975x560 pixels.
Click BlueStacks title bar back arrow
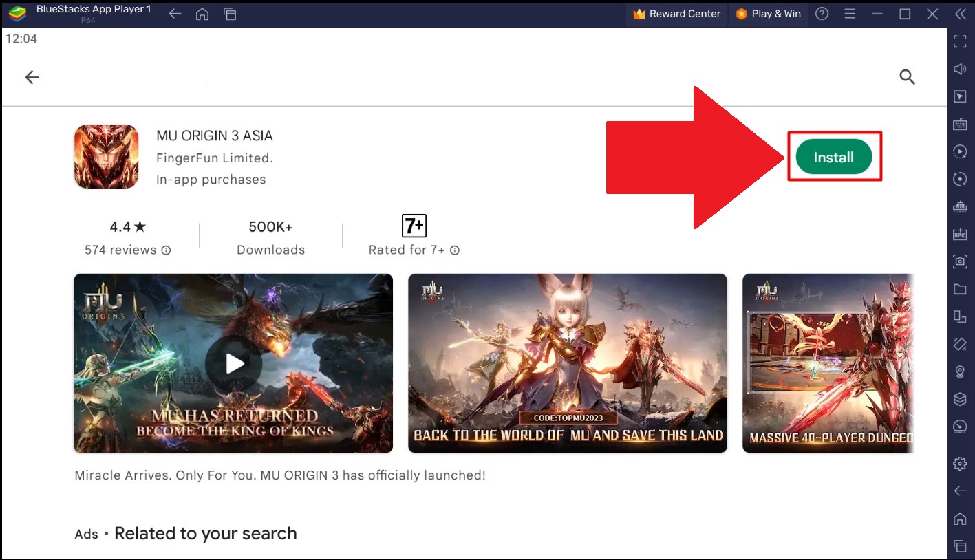tap(175, 14)
